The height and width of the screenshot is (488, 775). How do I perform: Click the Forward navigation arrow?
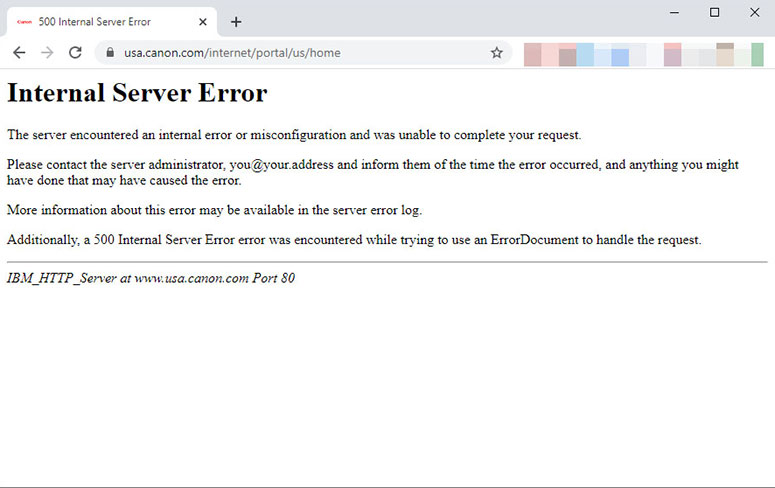click(x=47, y=53)
